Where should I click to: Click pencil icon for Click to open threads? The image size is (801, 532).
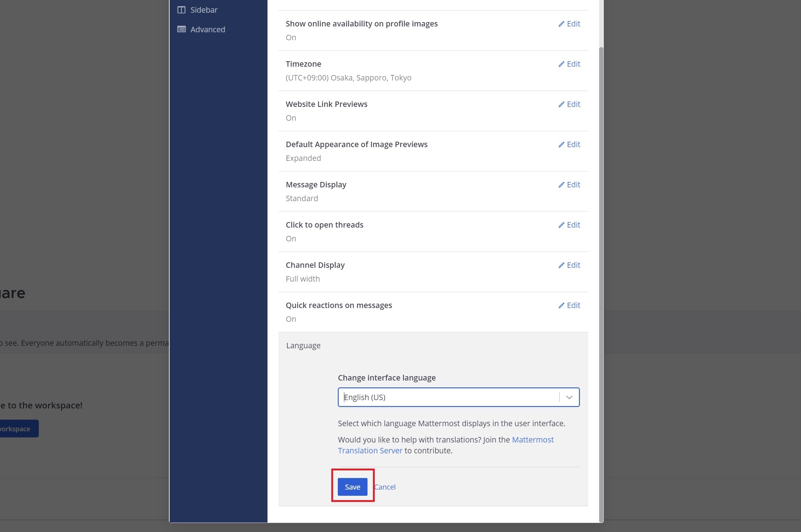pyautogui.click(x=561, y=225)
